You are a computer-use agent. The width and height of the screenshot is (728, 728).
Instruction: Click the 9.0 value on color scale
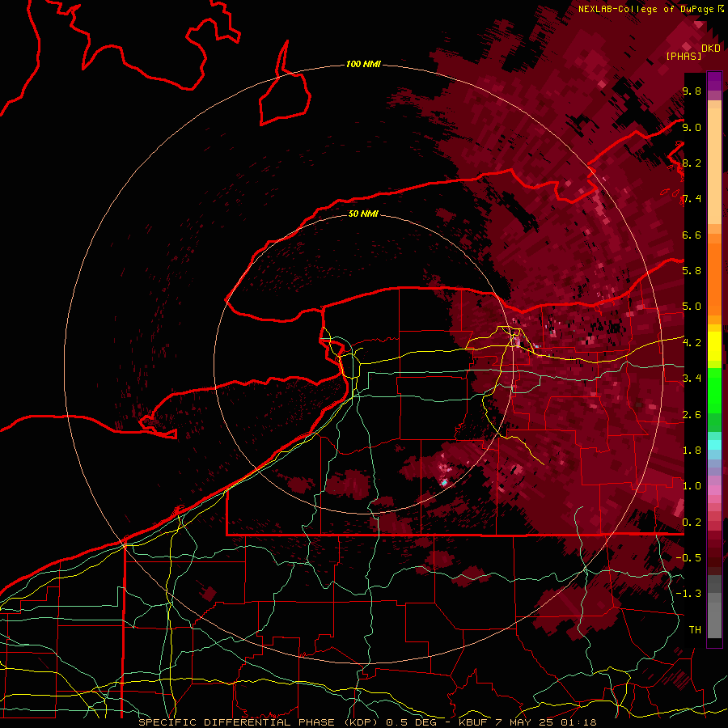[x=692, y=127]
